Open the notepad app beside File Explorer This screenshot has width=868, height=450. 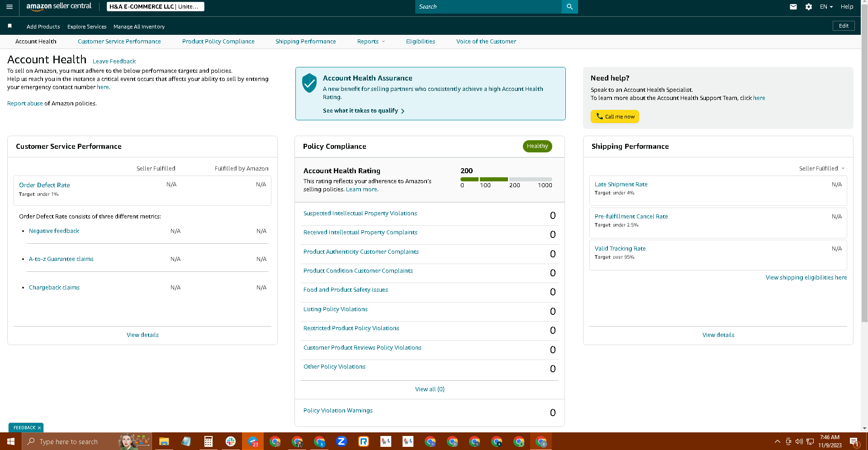coord(186,441)
